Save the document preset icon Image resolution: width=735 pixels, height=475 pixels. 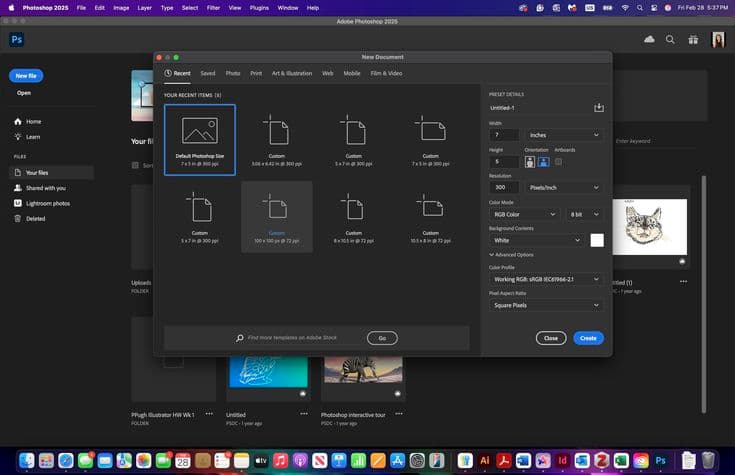tap(598, 108)
